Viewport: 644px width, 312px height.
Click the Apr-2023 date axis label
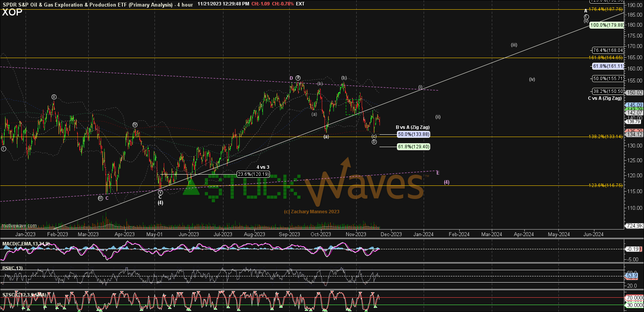pos(124,234)
